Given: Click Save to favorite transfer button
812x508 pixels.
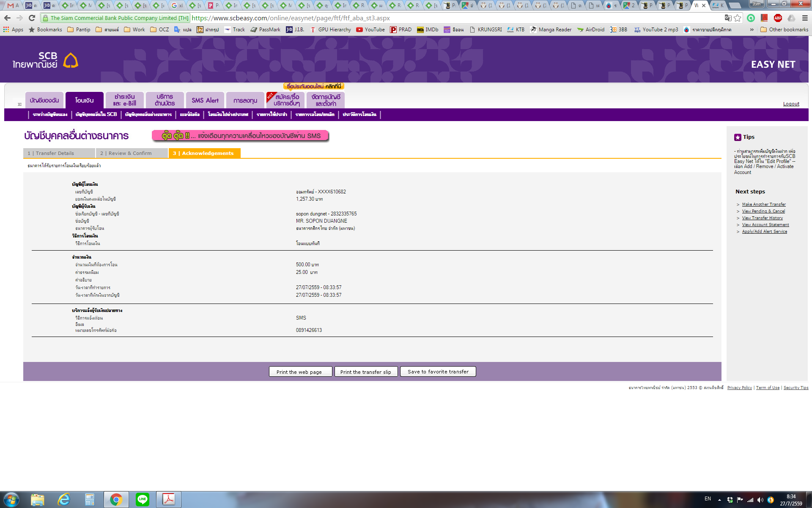Looking at the screenshot, I should 438,372.
